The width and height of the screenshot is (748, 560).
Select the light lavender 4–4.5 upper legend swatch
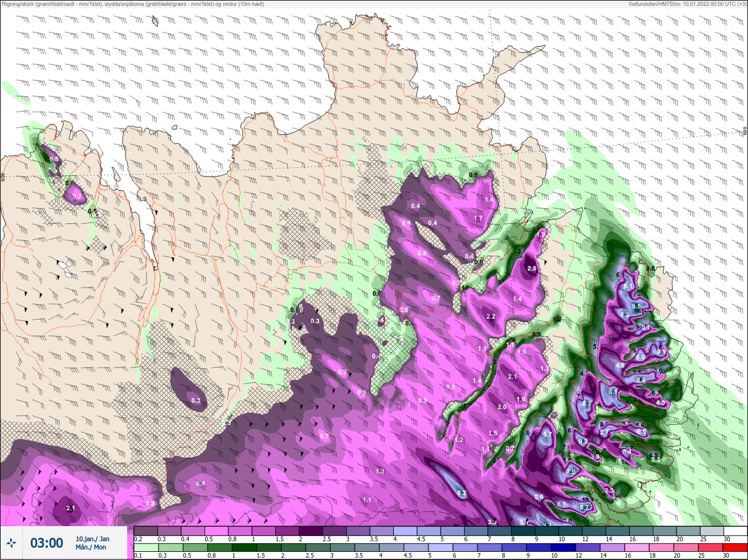click(x=405, y=531)
